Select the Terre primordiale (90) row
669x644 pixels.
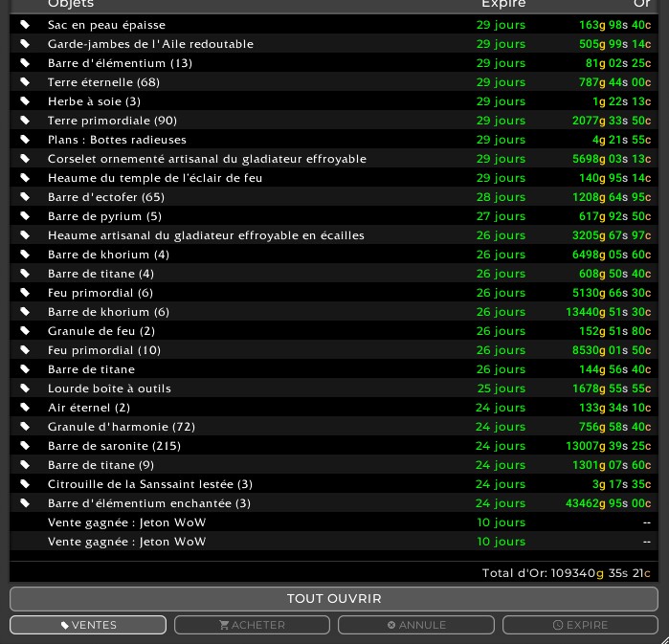click(x=334, y=121)
